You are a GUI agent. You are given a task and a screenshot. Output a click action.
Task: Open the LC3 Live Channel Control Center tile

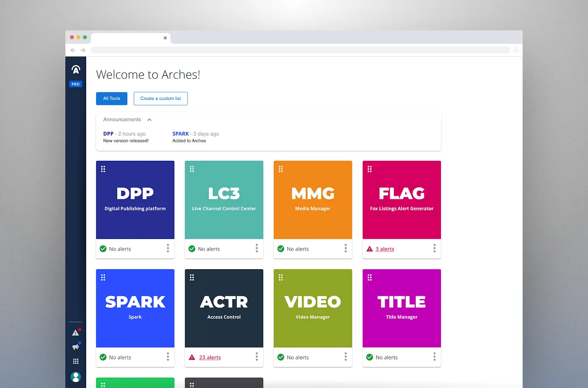coord(224,200)
